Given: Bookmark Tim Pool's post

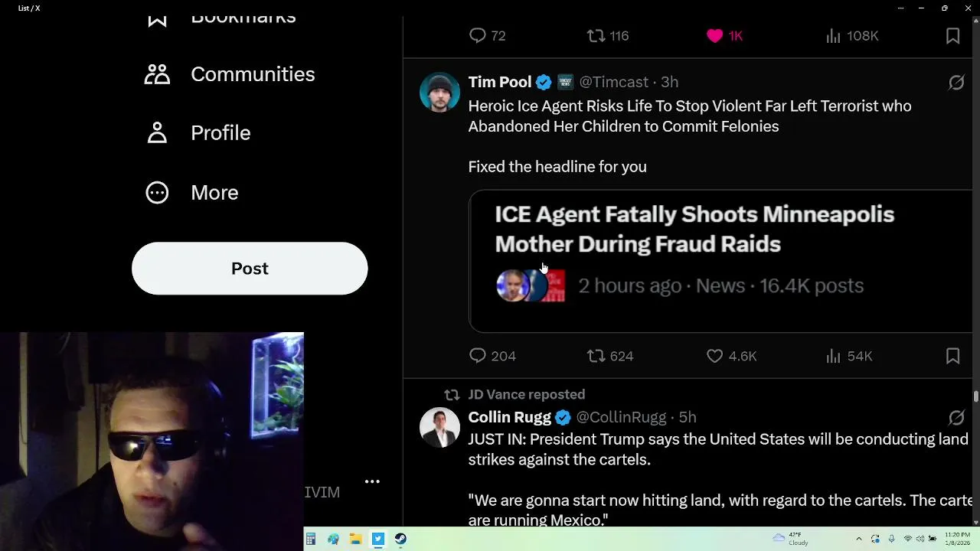Looking at the screenshot, I should (953, 357).
